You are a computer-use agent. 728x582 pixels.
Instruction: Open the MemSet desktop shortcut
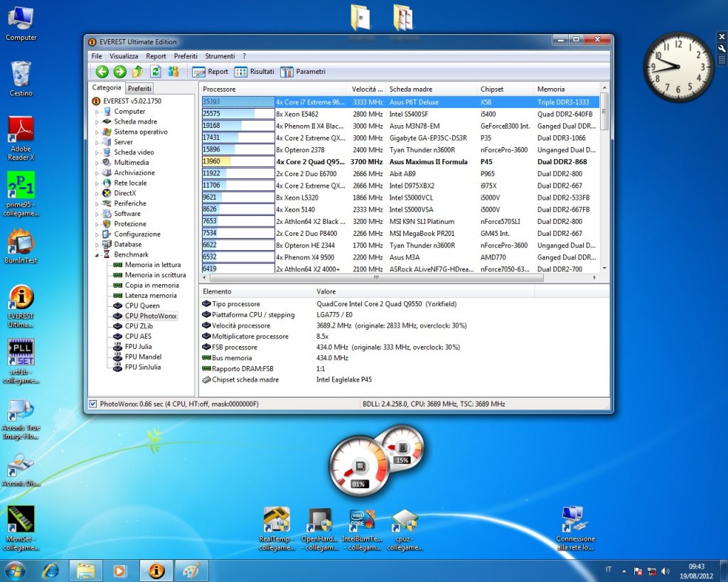(x=21, y=528)
